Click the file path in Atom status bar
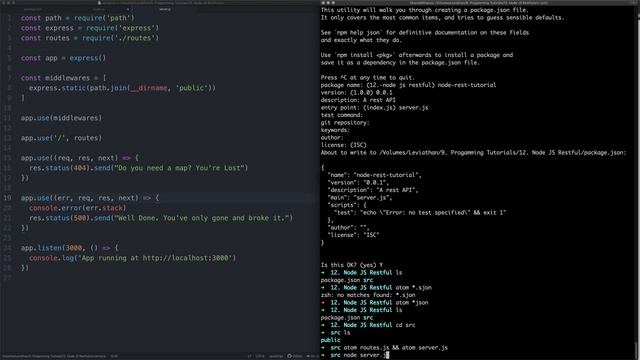 point(54,356)
